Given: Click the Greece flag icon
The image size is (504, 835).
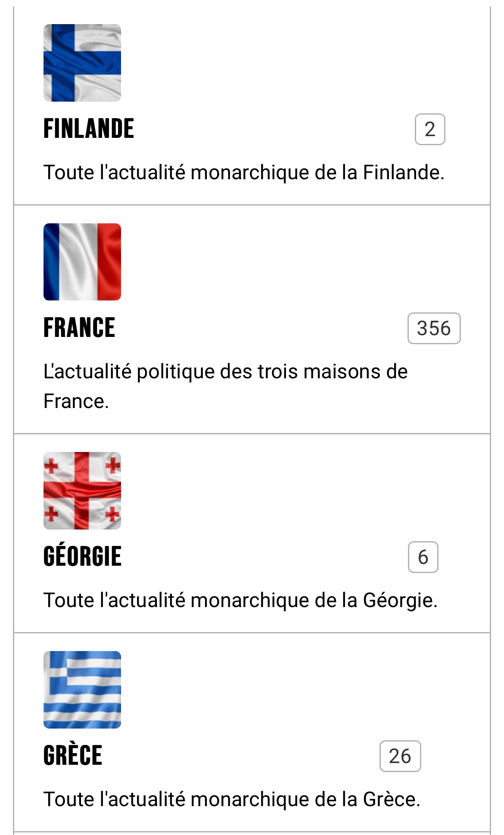Looking at the screenshot, I should (82, 690).
